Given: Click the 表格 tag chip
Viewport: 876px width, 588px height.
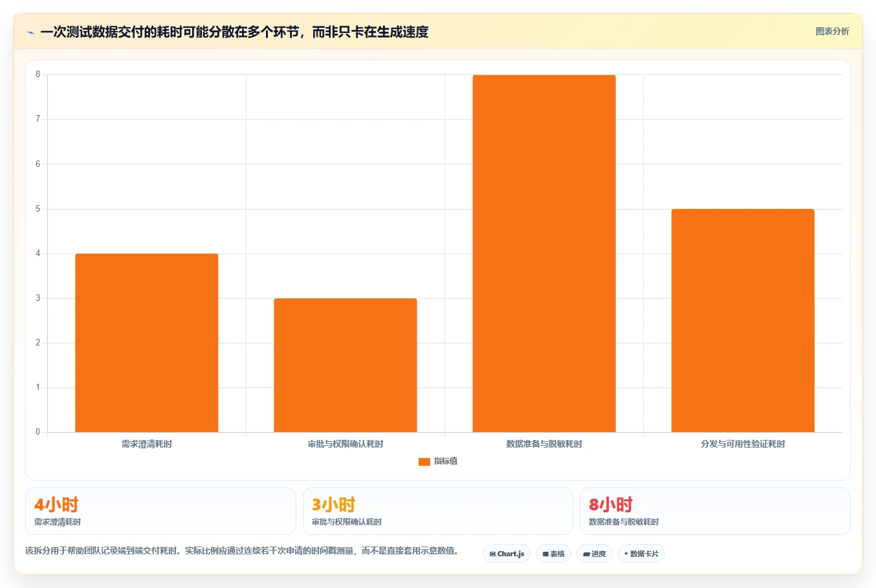Looking at the screenshot, I should (553, 554).
